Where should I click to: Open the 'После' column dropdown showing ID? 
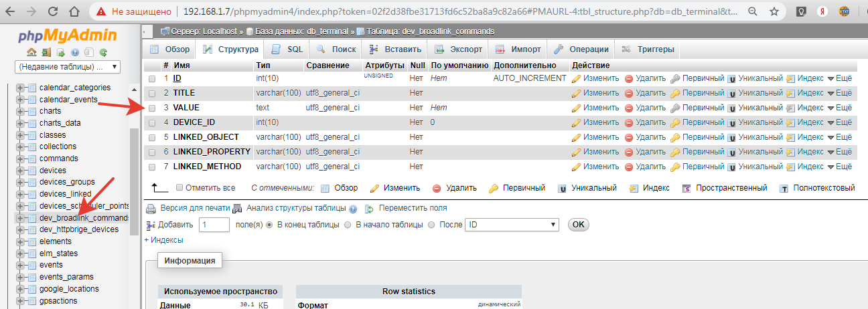click(512, 225)
